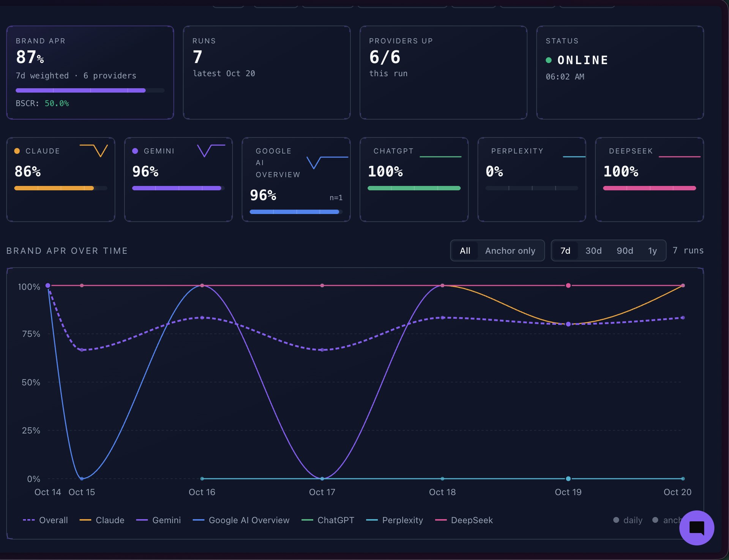Click the Gemini sparkline trend icon
Image resolution: width=729 pixels, height=560 pixels.
[211, 151]
